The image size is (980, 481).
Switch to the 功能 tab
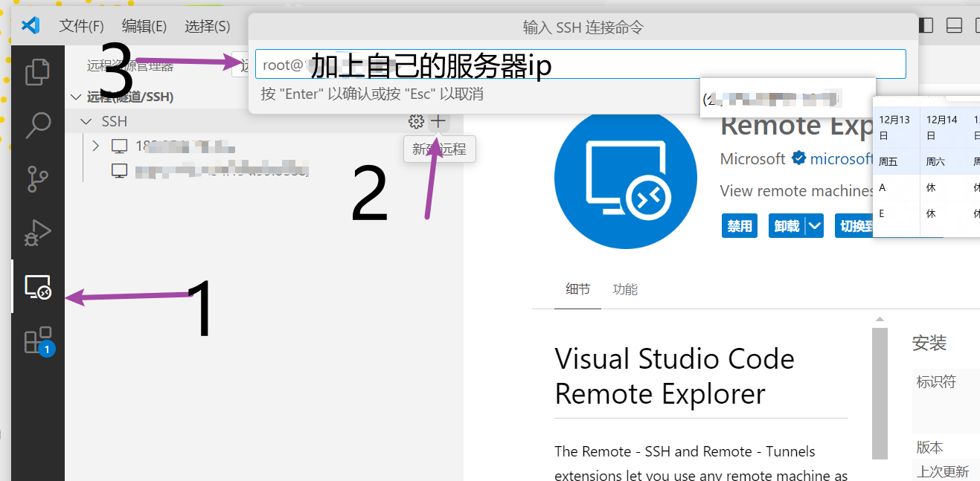625,289
